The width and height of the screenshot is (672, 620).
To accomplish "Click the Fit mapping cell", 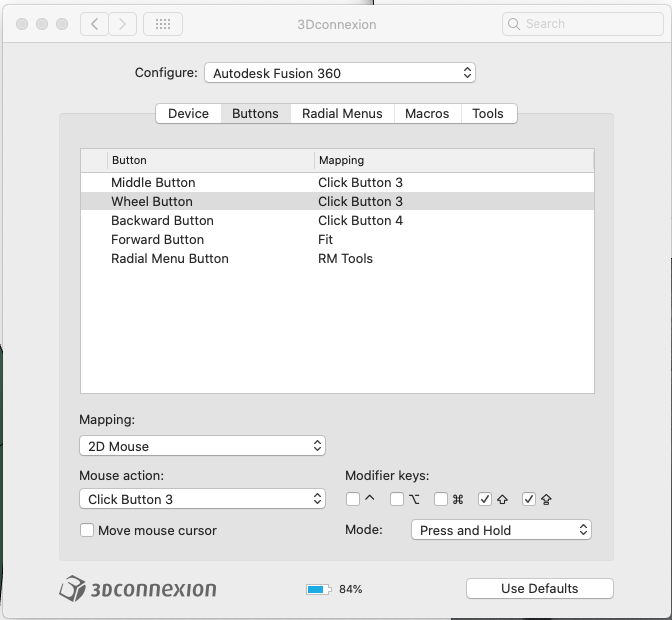I will [325, 240].
